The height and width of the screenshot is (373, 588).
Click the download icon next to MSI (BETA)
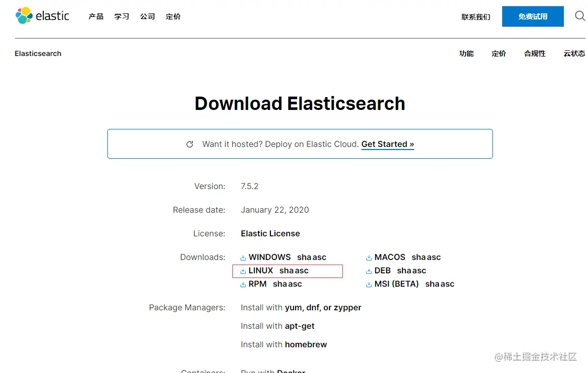click(369, 285)
